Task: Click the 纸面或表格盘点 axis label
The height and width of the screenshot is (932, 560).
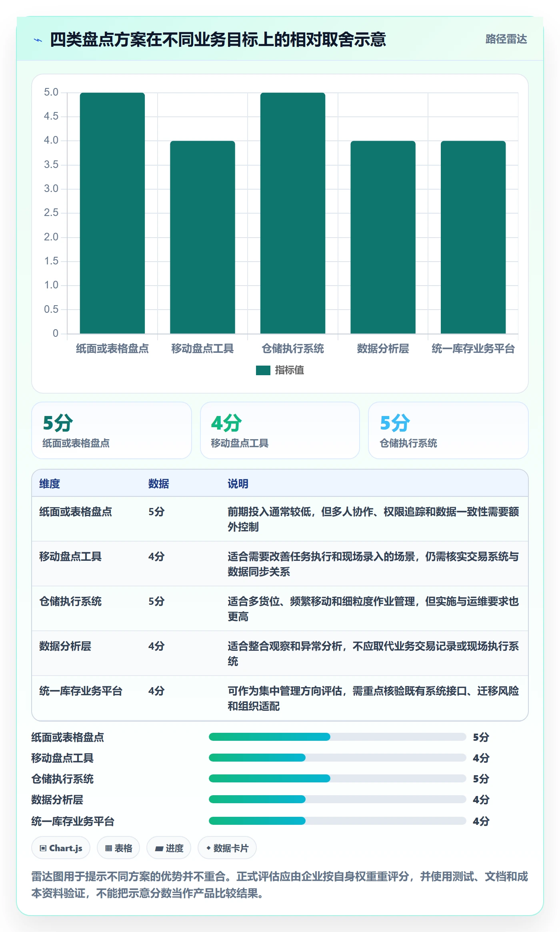Action: [x=112, y=349]
